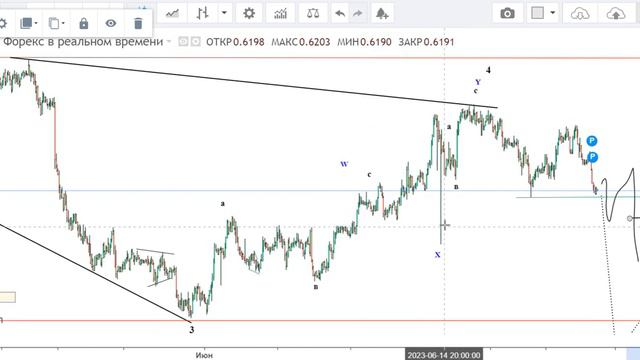Screen dimensions: 640x360
Task: Click the line chart compare icon
Action: pyautogui.click(x=172, y=13)
